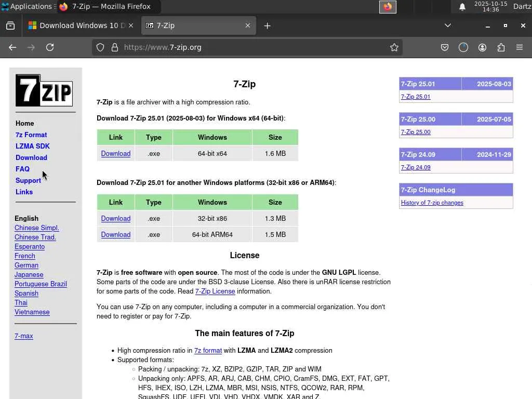
Task: Click the 2025-08-03 date header
Action: pyautogui.click(x=487, y=84)
